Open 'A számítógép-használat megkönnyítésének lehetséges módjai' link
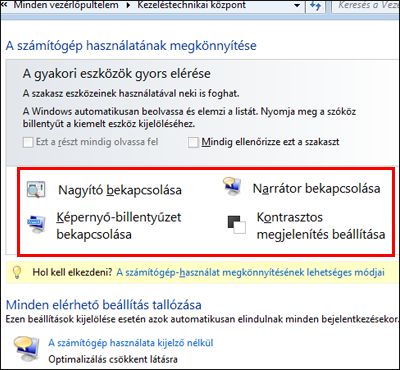400x370 pixels. click(250, 272)
